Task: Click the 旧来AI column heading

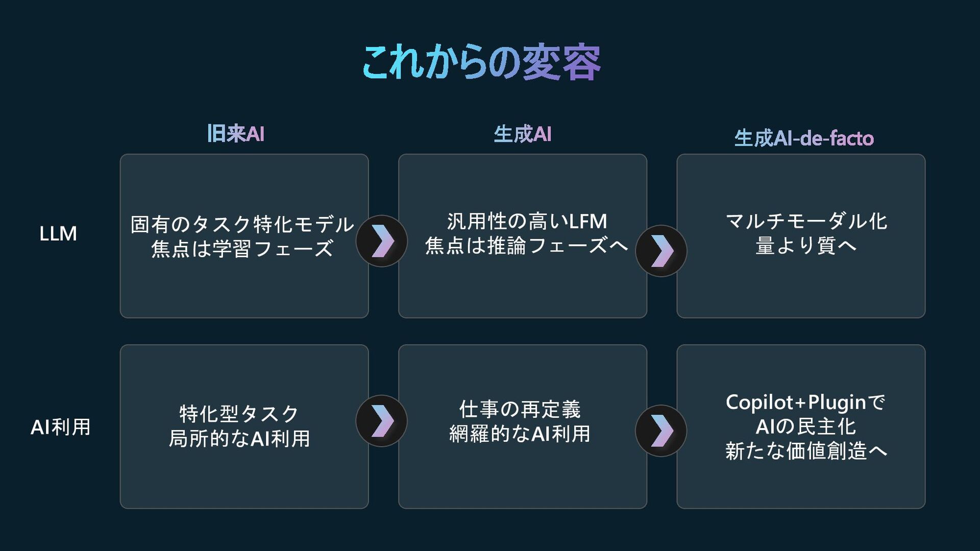Action: pyautogui.click(x=235, y=134)
